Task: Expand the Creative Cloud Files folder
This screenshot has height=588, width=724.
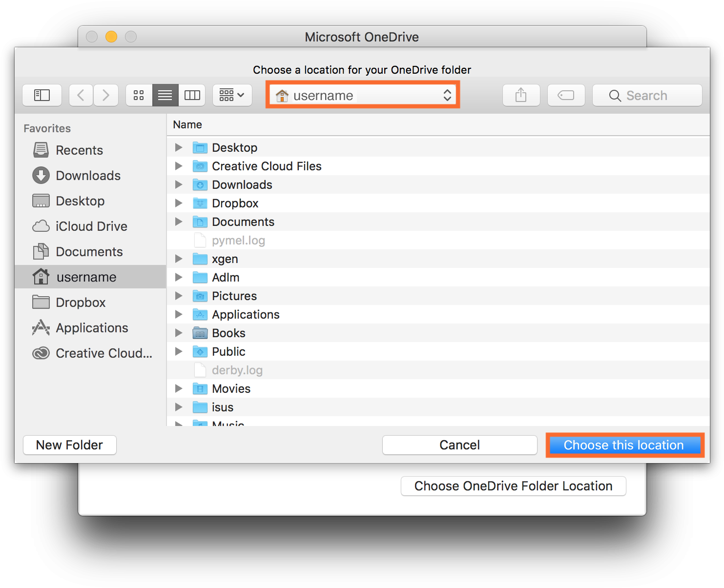Action: pyautogui.click(x=179, y=166)
